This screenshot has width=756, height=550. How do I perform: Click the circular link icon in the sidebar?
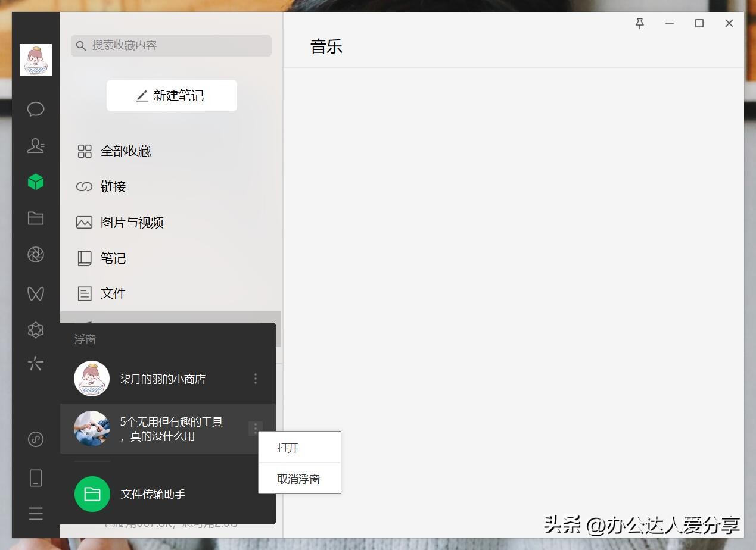tap(35, 439)
